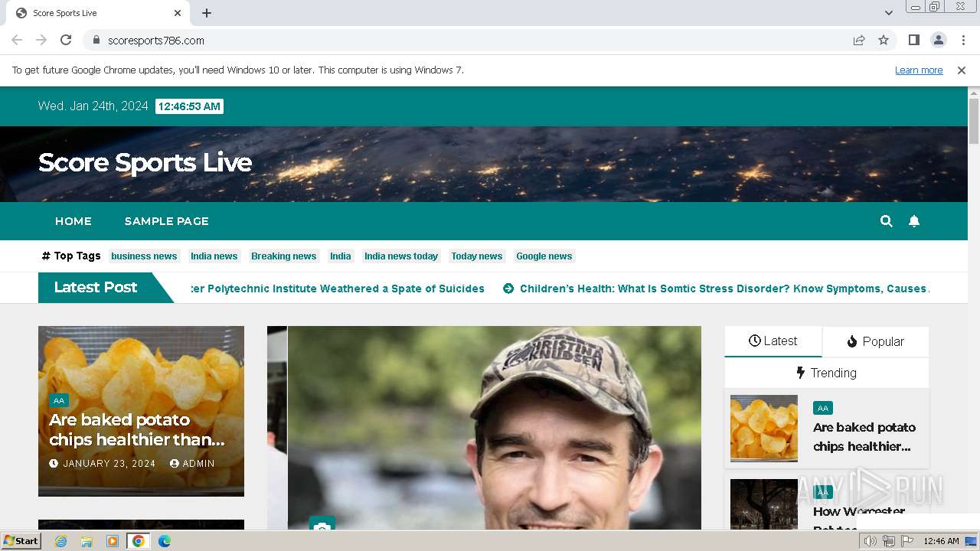Click the Wed. Jan 24th, 2024 date

tap(93, 106)
